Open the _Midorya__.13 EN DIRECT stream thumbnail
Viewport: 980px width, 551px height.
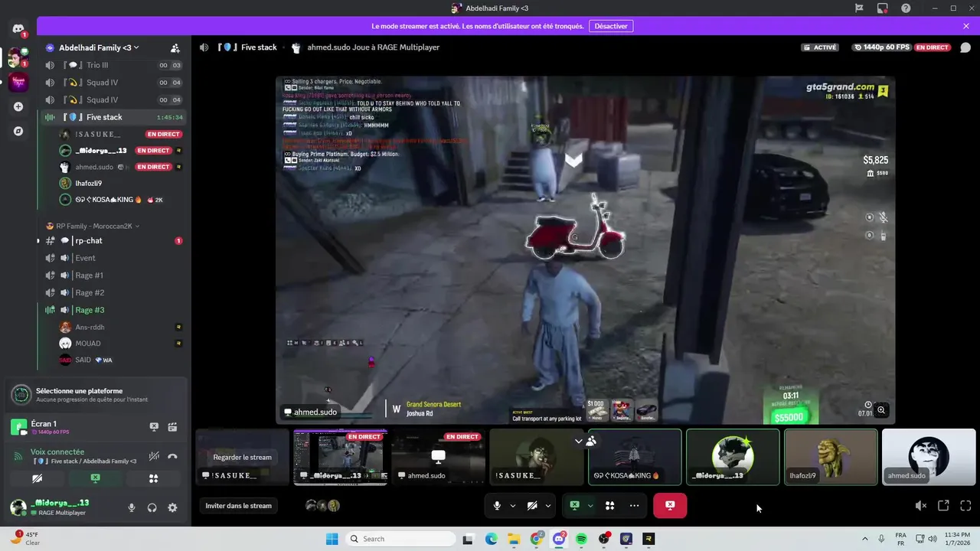340,457
